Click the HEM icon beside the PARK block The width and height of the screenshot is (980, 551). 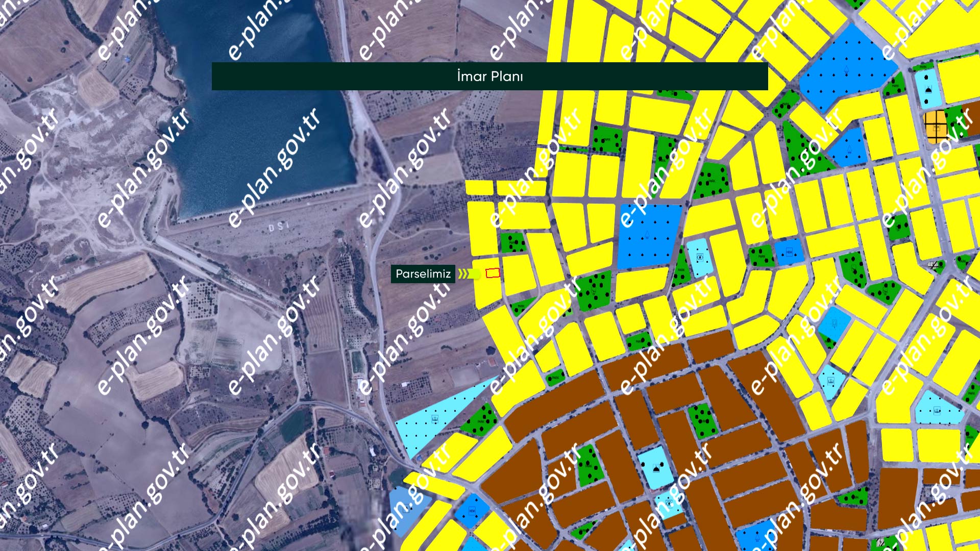[x=789, y=252]
